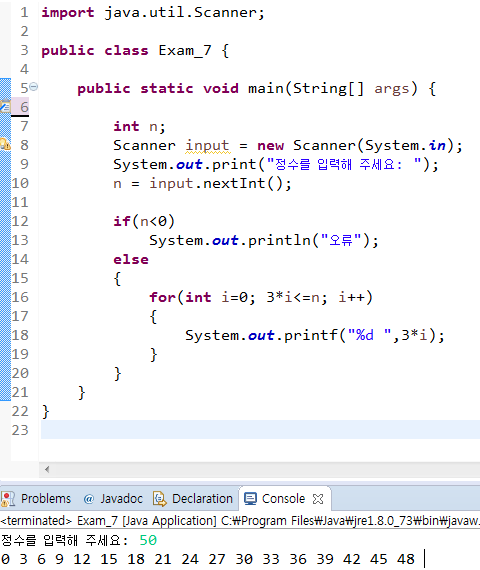Click line number 12 in the gutter
Viewport: 480px width, 570px height.
point(20,221)
